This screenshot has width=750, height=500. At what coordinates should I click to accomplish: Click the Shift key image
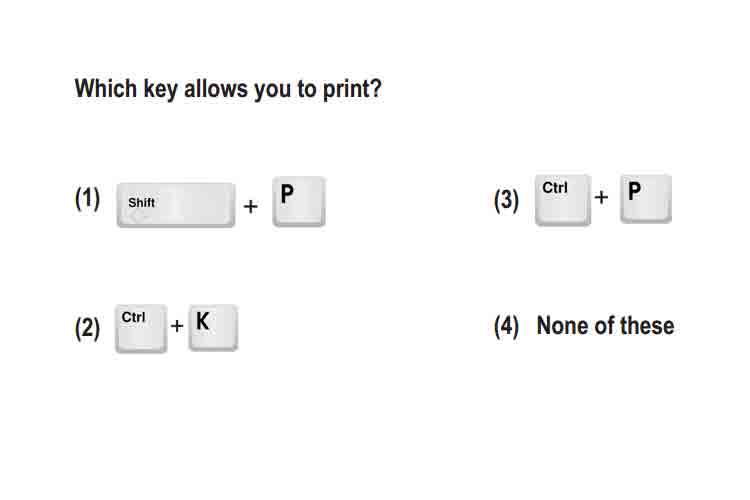pos(176,205)
